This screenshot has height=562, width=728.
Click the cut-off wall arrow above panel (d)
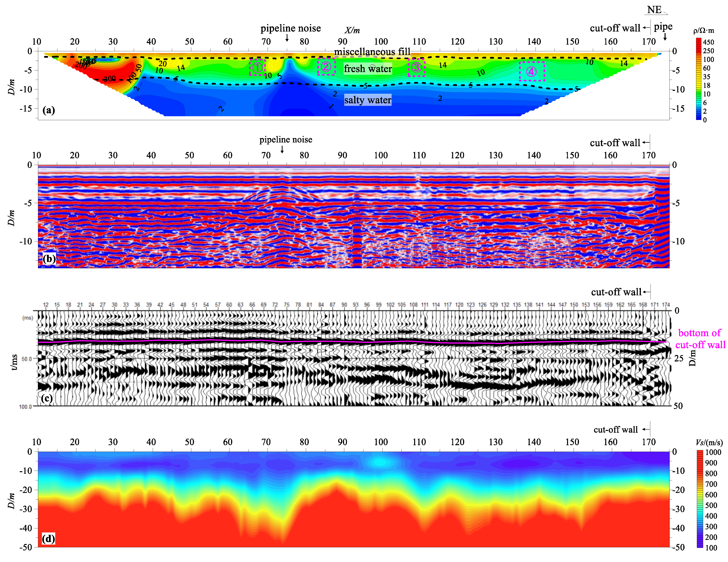646,429
